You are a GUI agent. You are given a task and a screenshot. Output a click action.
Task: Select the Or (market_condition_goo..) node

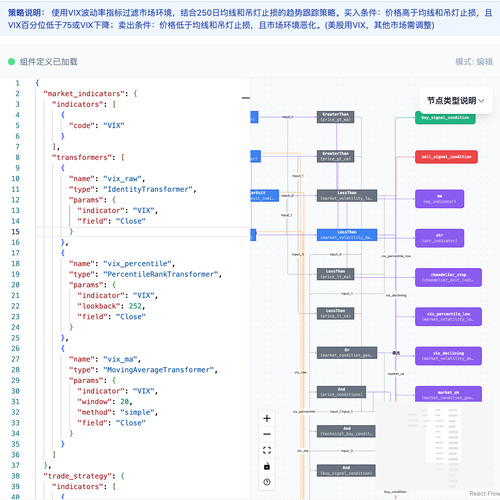pos(347,353)
